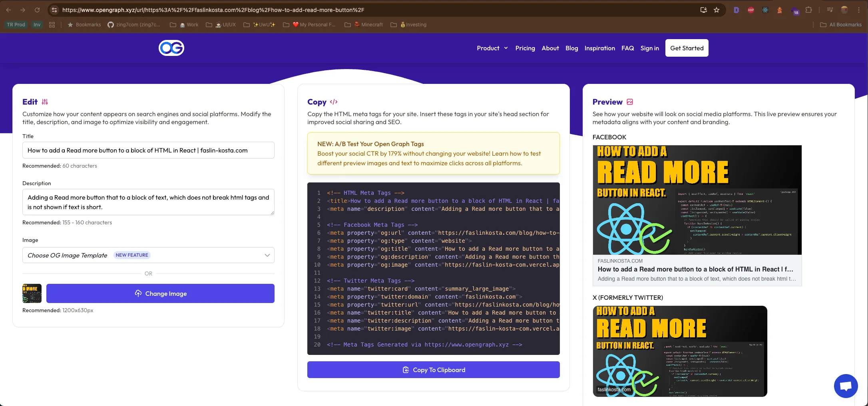Open the Investing bookmarks folder
Viewport: 868px width, 406px height.
tap(408, 25)
